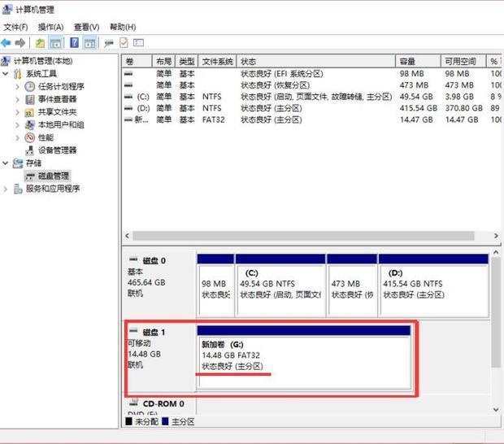Select 设备管理器 (Device Manager) item
504x444 pixels.
point(57,150)
